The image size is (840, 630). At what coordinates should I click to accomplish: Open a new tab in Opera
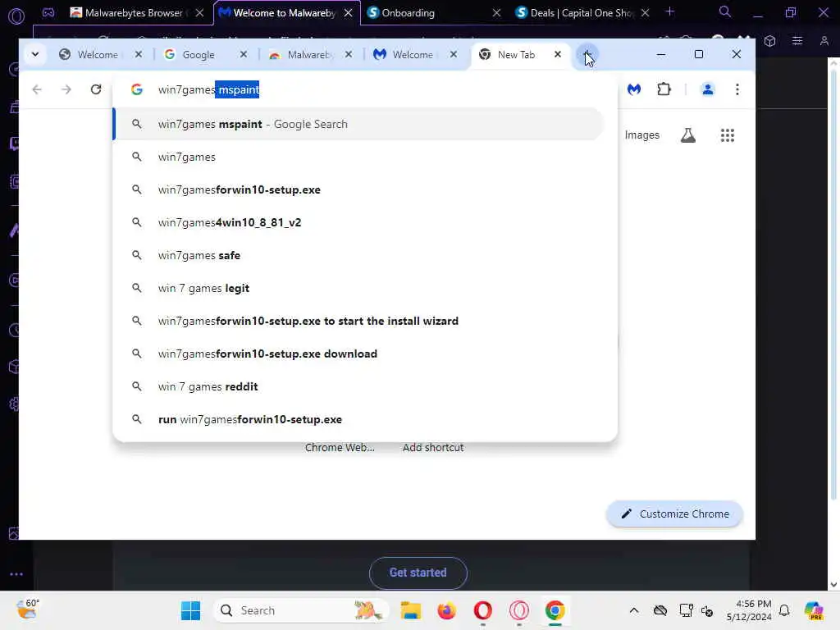[x=669, y=11]
